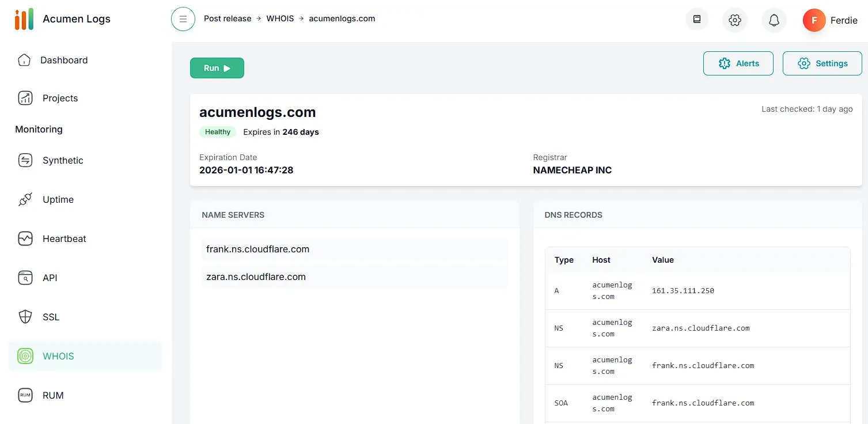
Task: Click the Projects chart icon
Action: click(25, 98)
